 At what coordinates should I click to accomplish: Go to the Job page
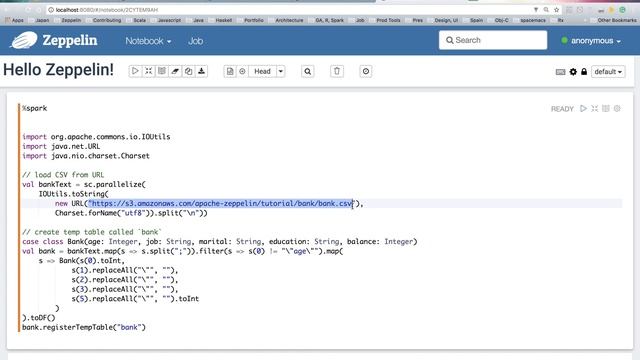[196, 41]
